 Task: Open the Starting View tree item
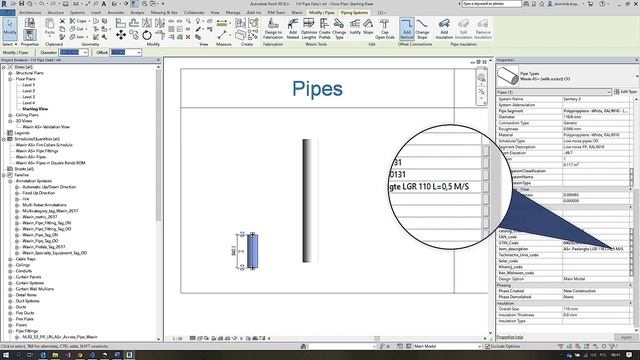[35, 109]
